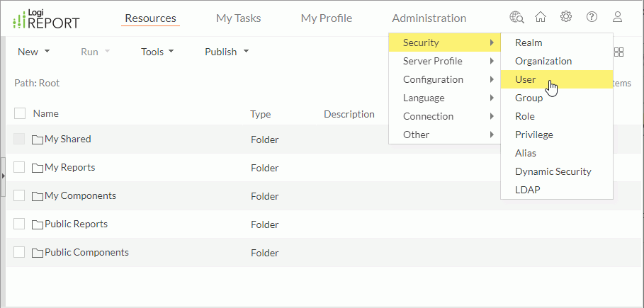Viewport: 644px width, 308px height.
Task: Select the Public Components checkbox
Action: [x=20, y=253]
